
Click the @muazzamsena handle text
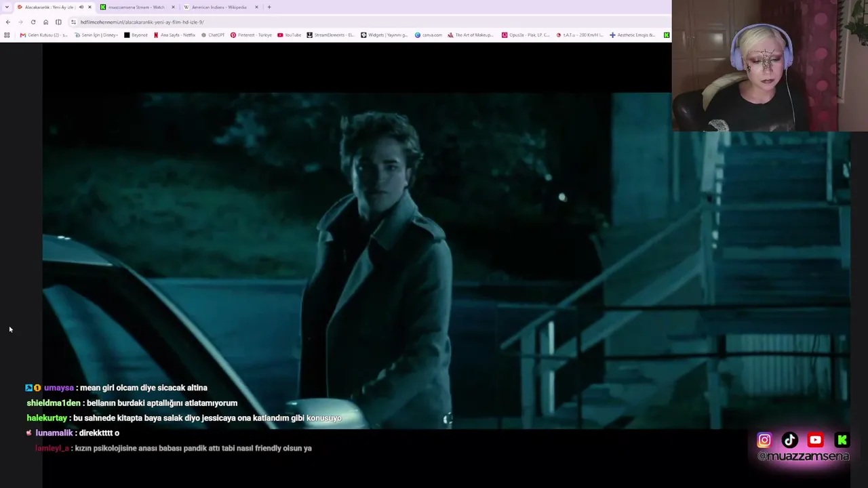[803, 457]
